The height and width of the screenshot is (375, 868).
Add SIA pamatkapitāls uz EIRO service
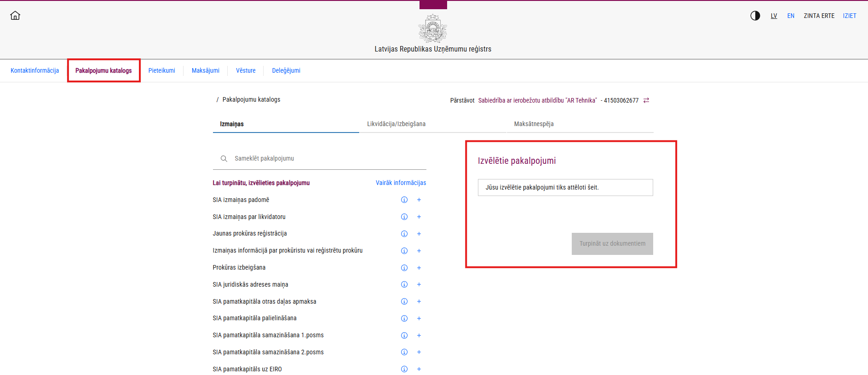[419, 369]
